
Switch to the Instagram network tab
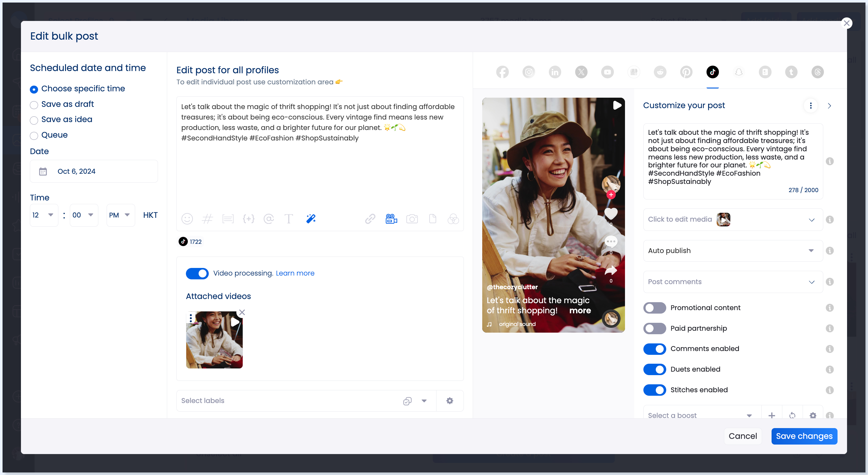[529, 72]
